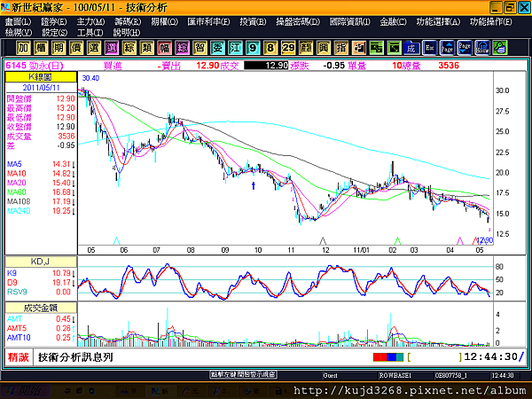This screenshot has height=399, width=532.
Task: Click the green key toolbar icon
Action: coord(500,48)
